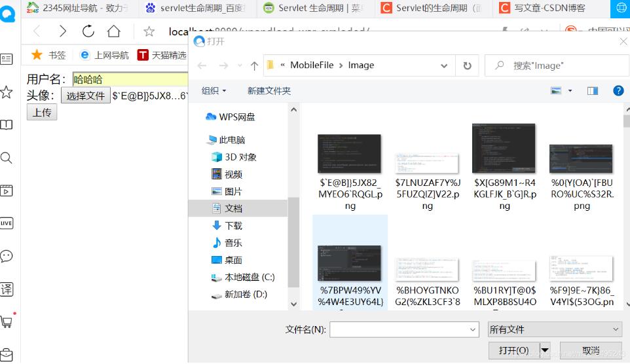630x364 pixels.
Task: Refresh the Image folder listing
Action: (x=467, y=65)
